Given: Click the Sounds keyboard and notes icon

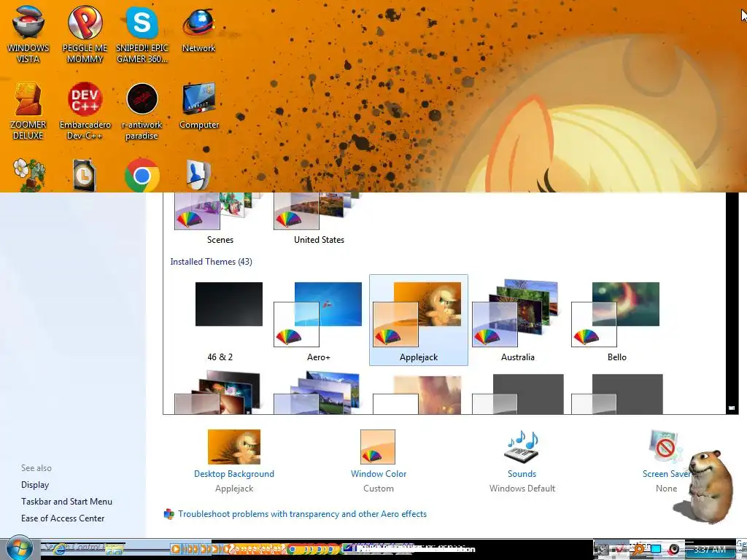Looking at the screenshot, I should coord(521,446).
